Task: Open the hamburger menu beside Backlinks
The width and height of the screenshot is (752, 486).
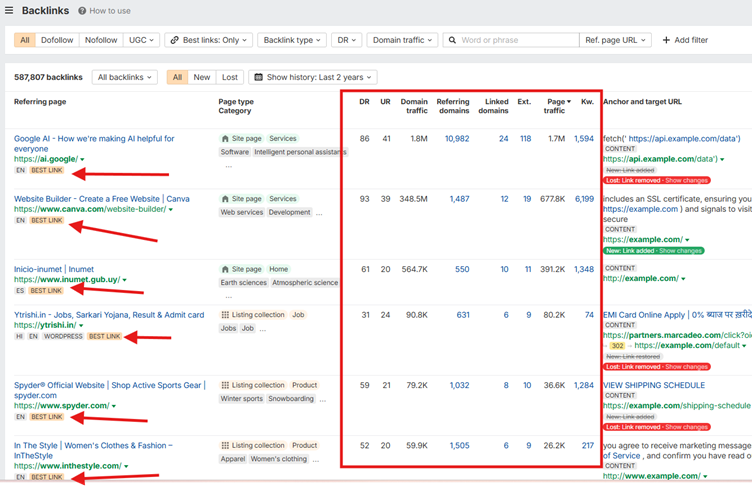Action: tap(9, 10)
